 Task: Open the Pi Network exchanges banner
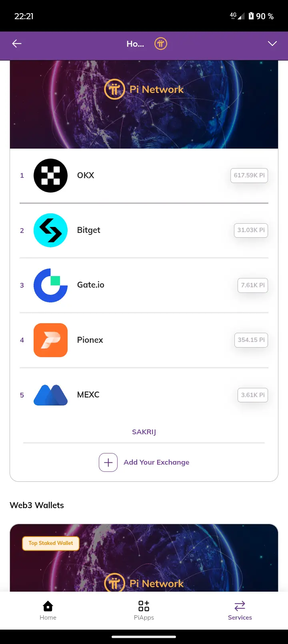click(144, 105)
